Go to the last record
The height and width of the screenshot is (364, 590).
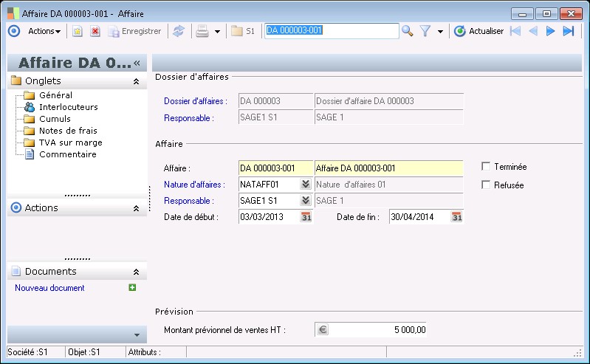coord(568,31)
